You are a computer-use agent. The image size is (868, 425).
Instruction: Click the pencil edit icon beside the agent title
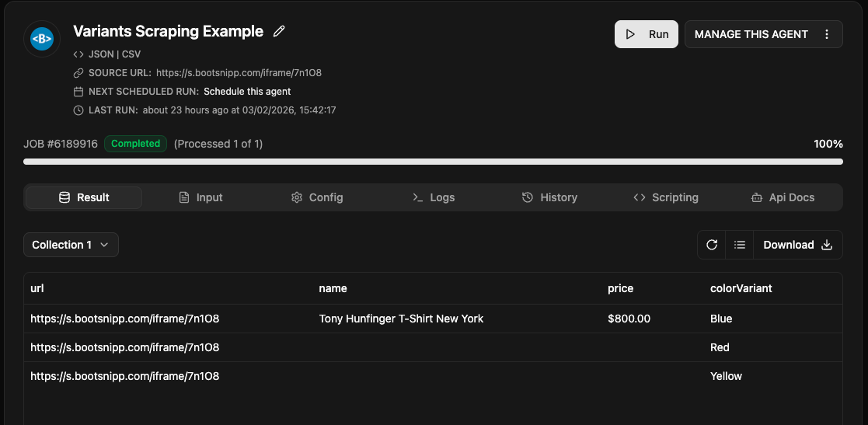[280, 32]
